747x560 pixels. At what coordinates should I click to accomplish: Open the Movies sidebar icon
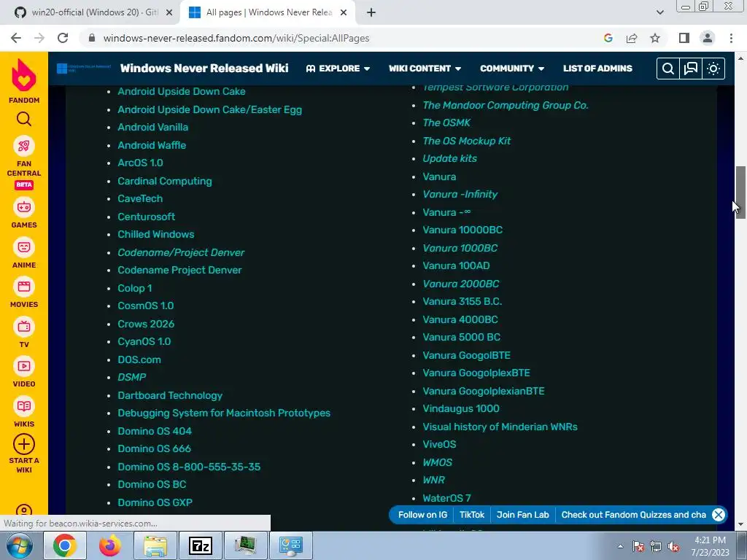(24, 287)
